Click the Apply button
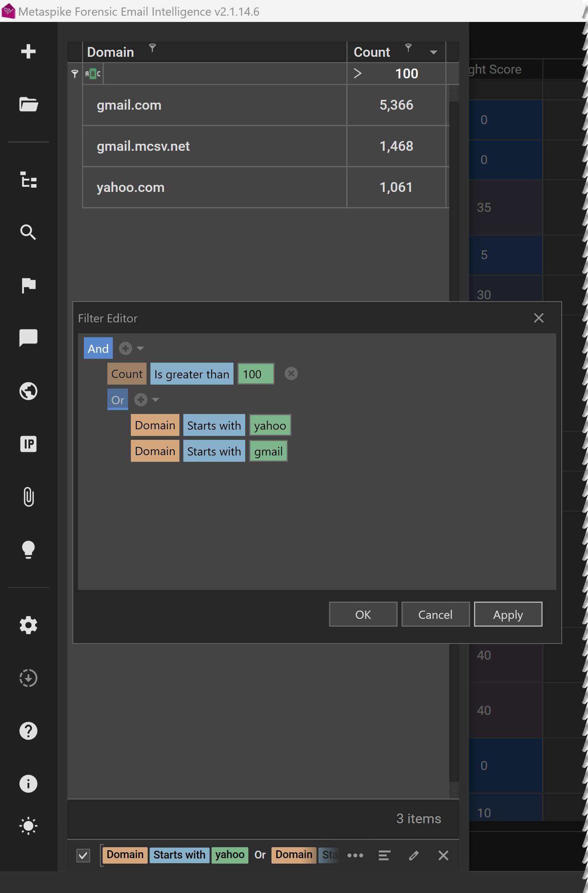588x893 pixels. point(508,614)
